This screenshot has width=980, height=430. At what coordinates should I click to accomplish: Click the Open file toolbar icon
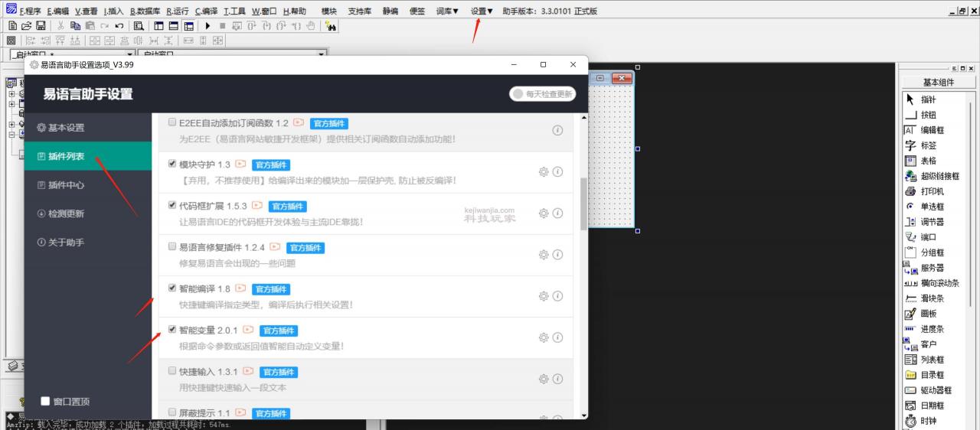27,25
